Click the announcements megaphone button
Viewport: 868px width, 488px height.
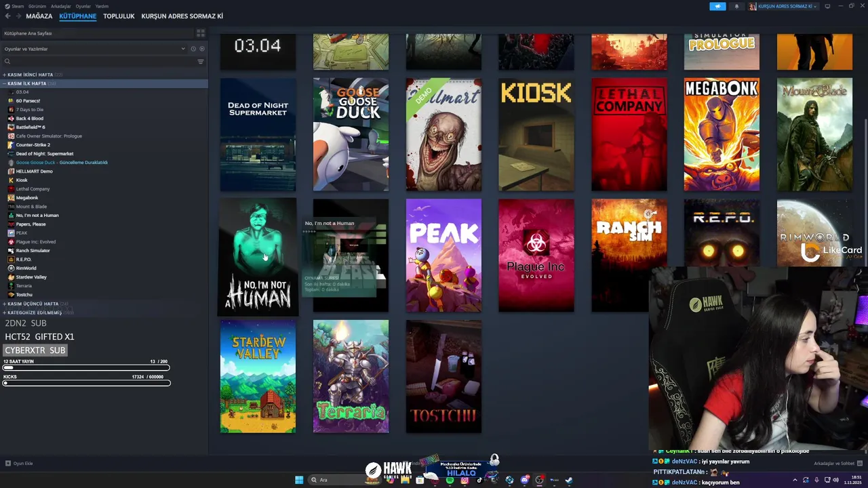pyautogui.click(x=717, y=6)
